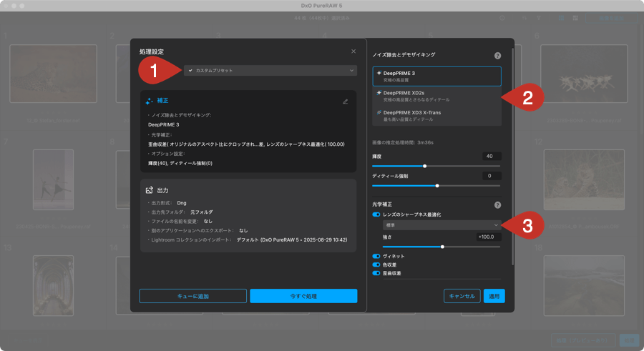Image resolution: width=644 pixels, height=351 pixels.
Task: Edit 補正 settings via the pencil icon
Action: click(x=345, y=102)
